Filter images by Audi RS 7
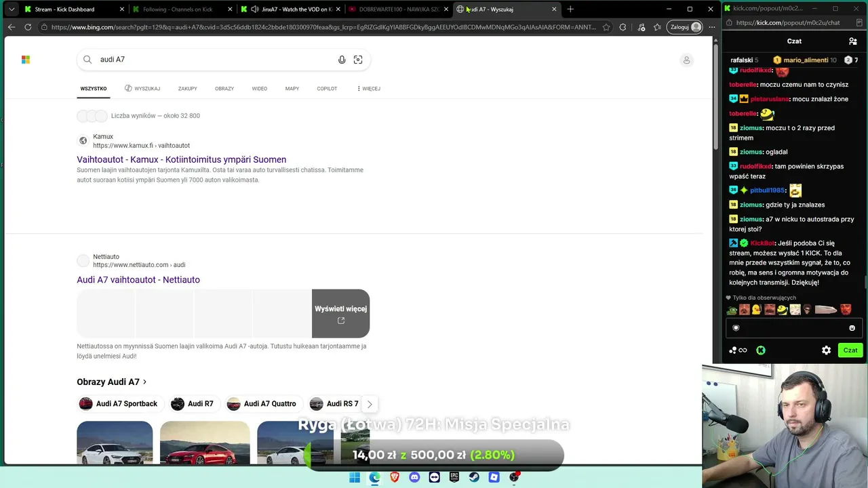The width and height of the screenshot is (868, 488). click(334, 404)
